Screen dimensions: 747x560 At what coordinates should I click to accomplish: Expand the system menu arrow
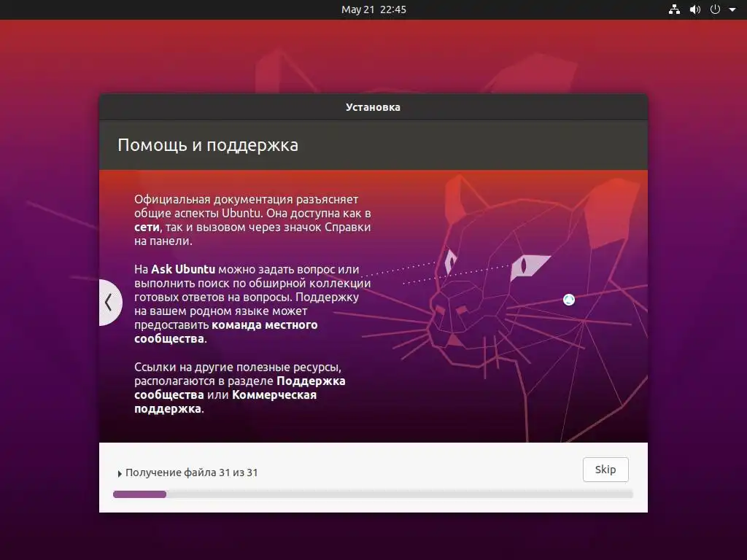732,9
